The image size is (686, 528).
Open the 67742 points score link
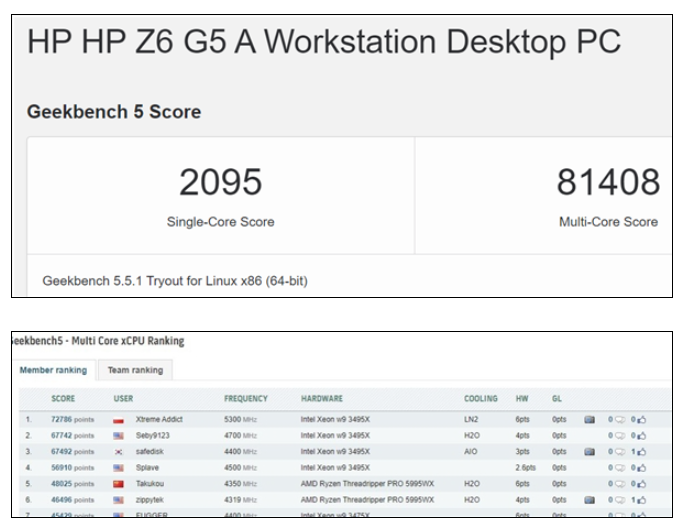73,436
